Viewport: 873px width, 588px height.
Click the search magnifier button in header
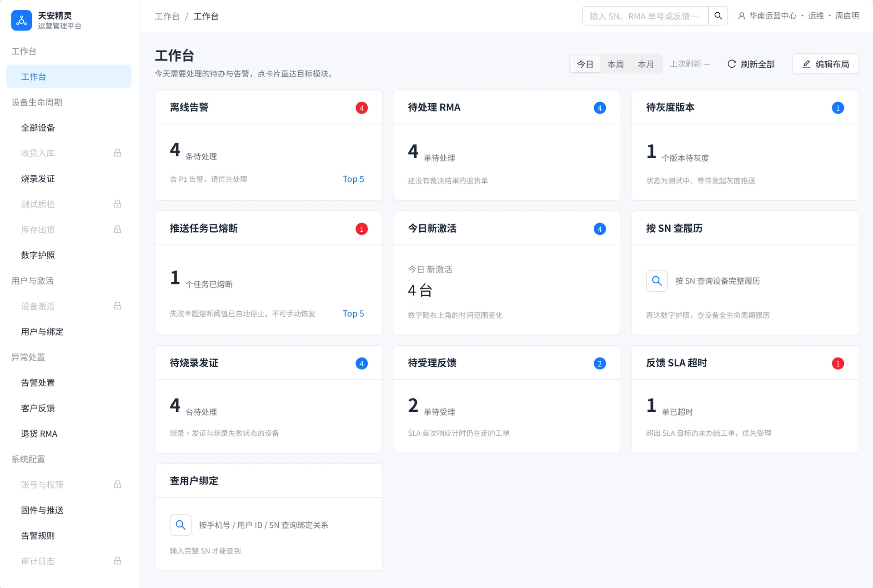718,16
